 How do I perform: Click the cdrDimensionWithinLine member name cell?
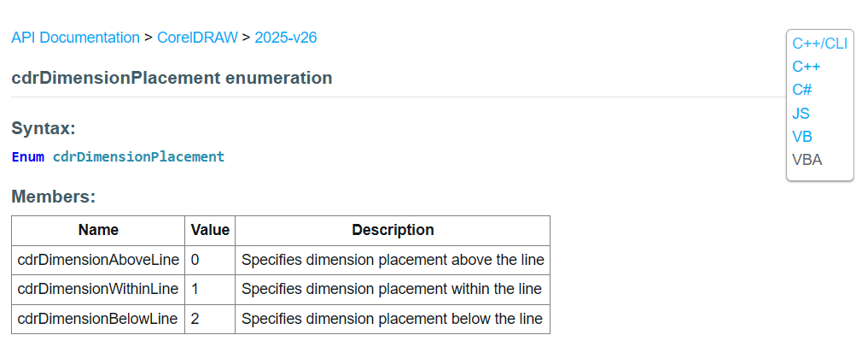pos(98,290)
